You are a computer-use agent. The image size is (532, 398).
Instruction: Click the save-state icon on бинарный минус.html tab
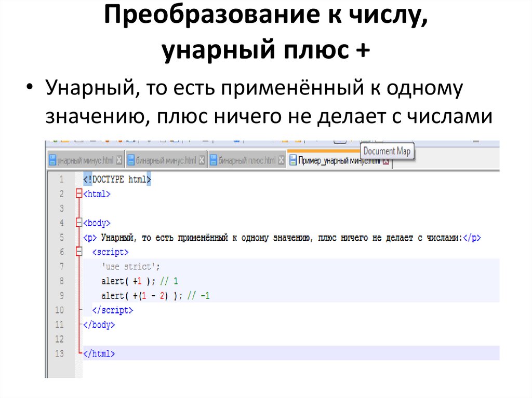pyautogui.click(x=131, y=160)
